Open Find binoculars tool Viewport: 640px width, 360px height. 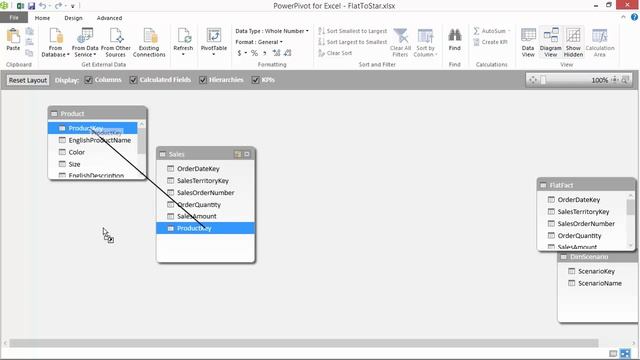pos(454,39)
